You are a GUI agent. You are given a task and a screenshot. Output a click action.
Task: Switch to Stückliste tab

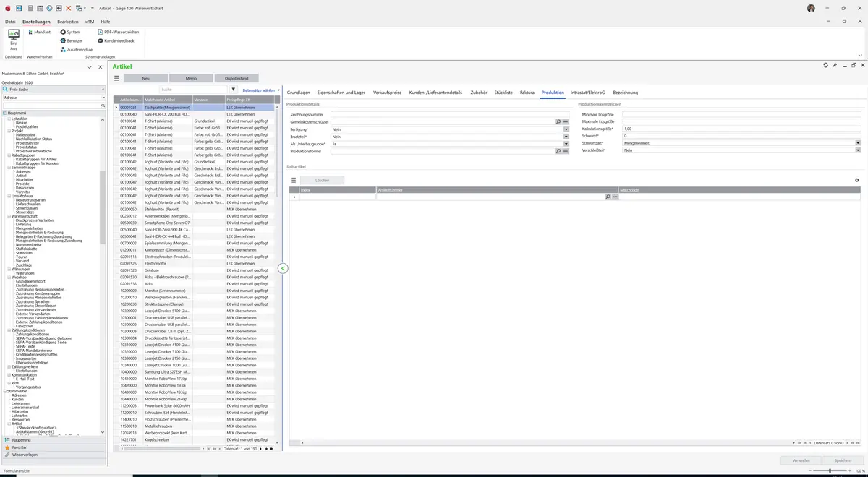tap(503, 93)
